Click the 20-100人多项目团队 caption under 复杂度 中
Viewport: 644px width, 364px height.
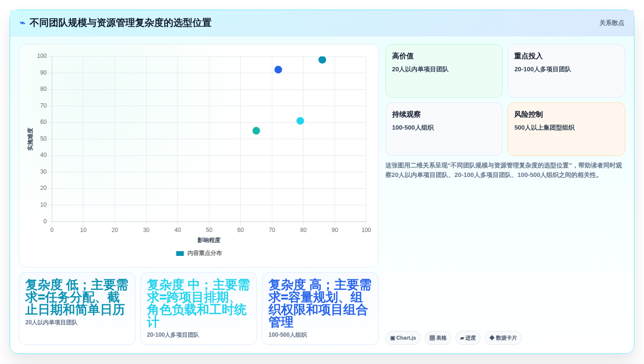pyautogui.click(x=173, y=335)
